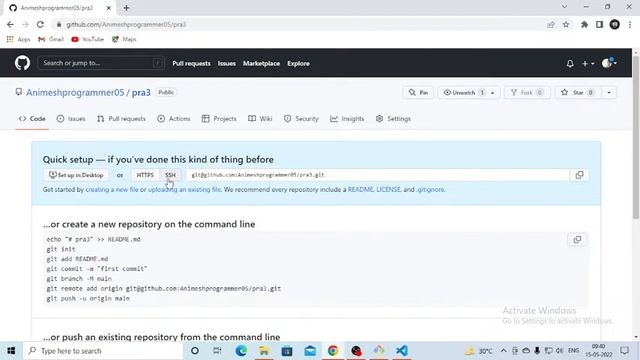640x360 pixels.
Task: Click the Animeshprogrammer05 owner link
Action: (75, 93)
